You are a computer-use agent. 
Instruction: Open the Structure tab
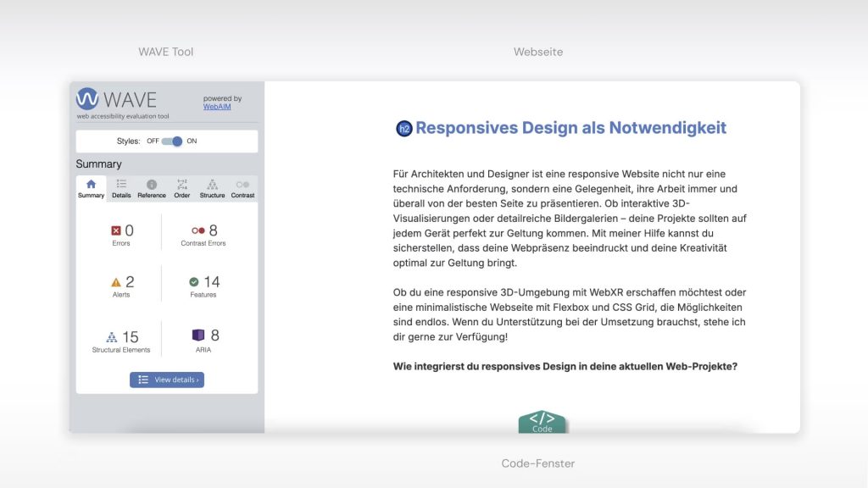(212, 189)
